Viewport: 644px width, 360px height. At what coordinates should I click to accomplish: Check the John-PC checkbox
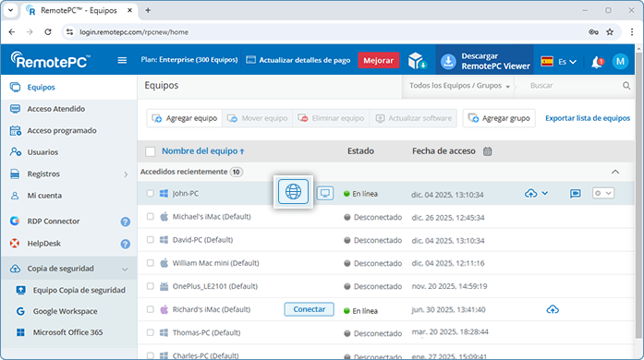[x=151, y=193]
